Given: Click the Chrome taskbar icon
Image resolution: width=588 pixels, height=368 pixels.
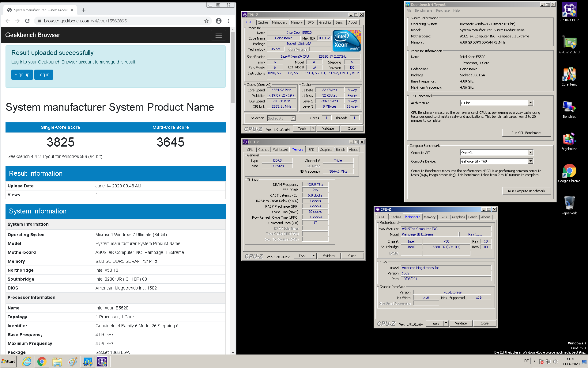Looking at the screenshot, I should 42,362.
